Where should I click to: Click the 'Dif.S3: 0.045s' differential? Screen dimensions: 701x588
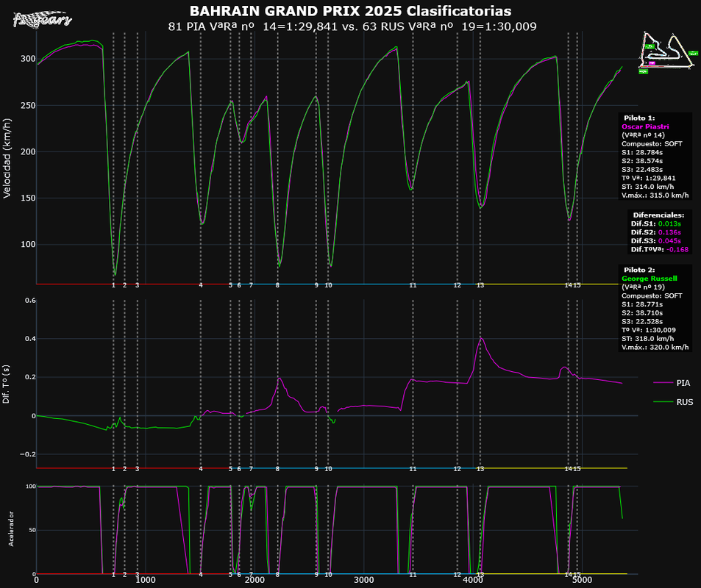[656, 241]
